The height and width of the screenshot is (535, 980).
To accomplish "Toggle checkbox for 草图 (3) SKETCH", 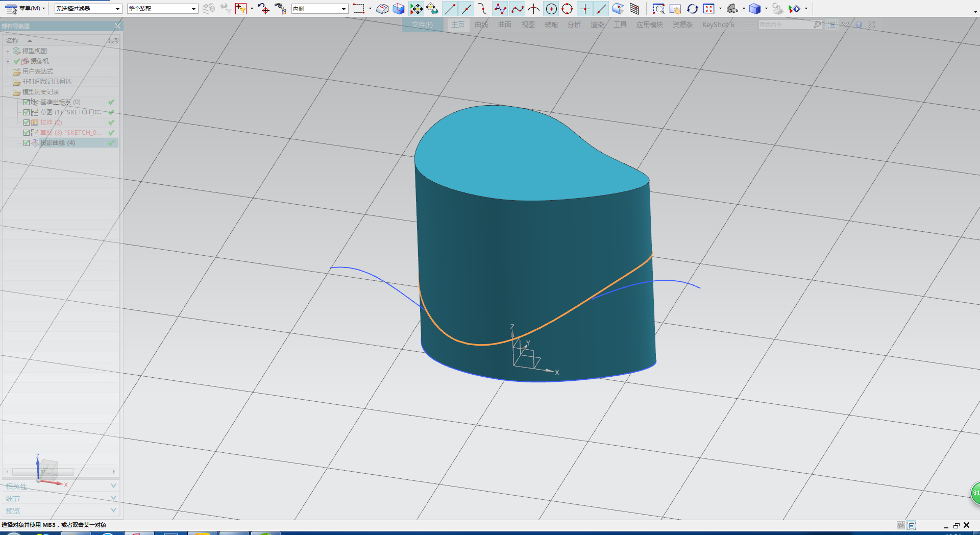I will (27, 133).
